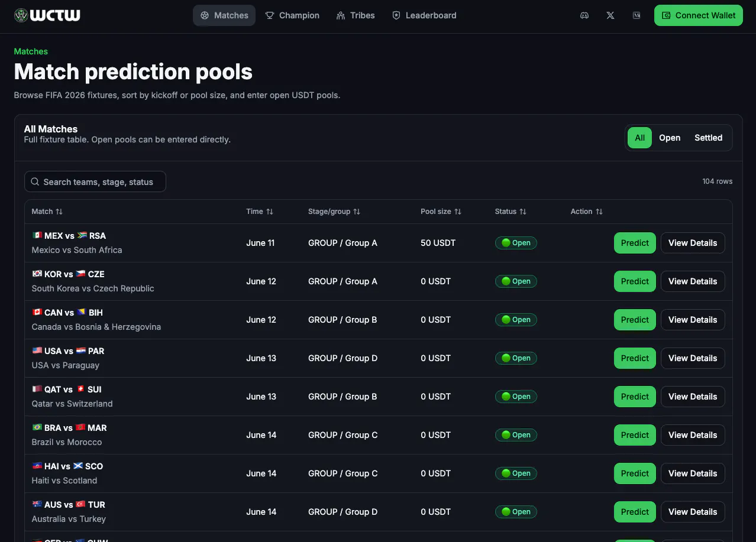Predict on South Korea vs Czech Republic
This screenshot has height=542, width=756.
[635, 281]
